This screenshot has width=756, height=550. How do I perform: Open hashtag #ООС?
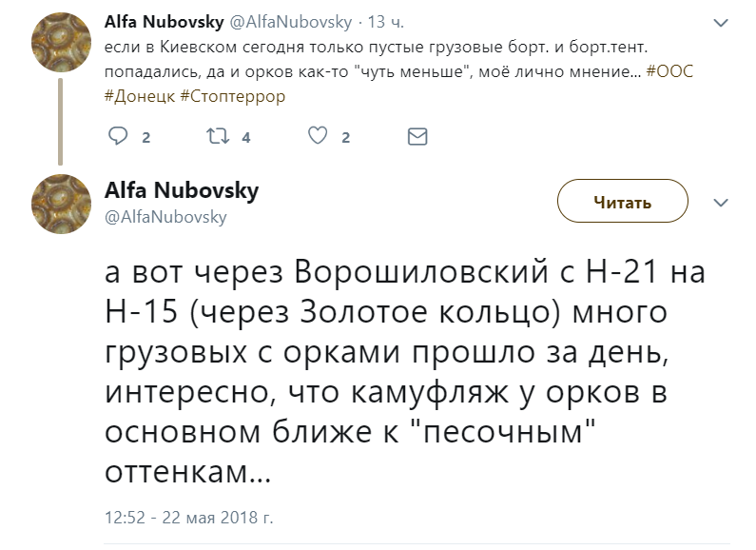coord(669,71)
